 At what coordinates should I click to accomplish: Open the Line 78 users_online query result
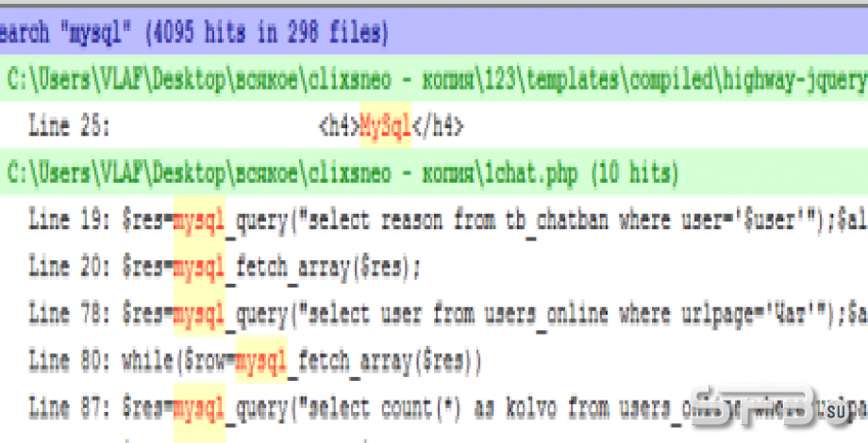(x=434, y=313)
